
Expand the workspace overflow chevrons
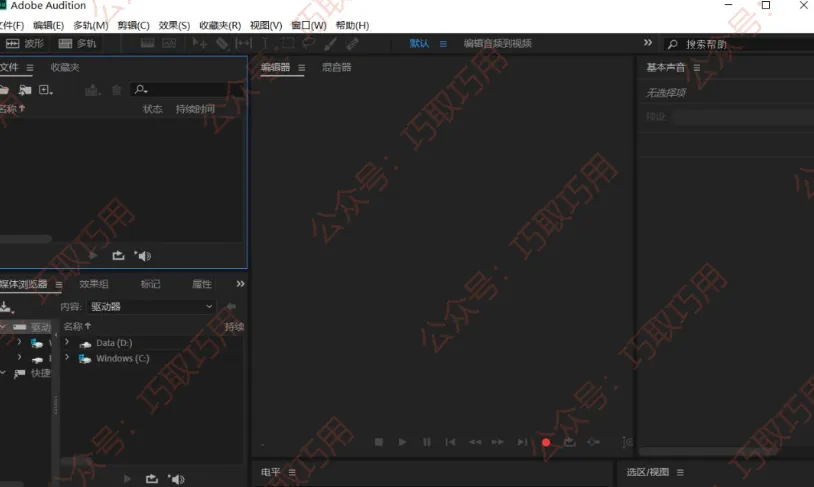point(648,43)
